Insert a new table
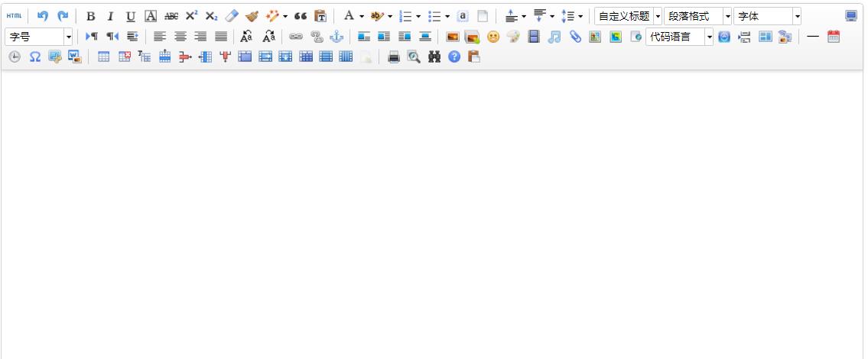 [x=103, y=57]
